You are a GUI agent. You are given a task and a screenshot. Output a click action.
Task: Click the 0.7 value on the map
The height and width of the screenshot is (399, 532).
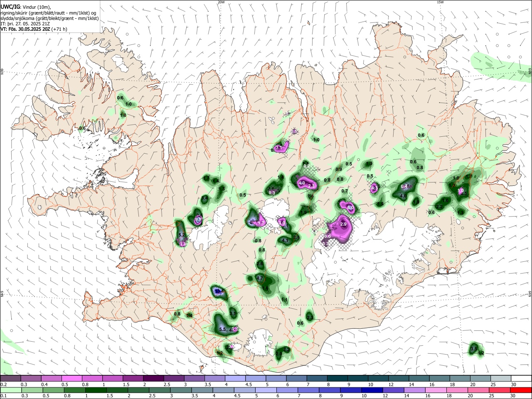[345, 191]
